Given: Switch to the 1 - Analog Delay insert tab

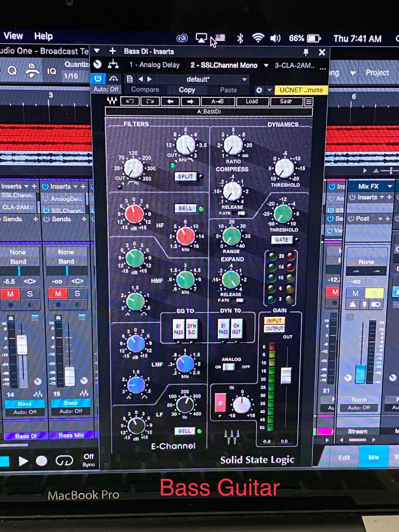Looking at the screenshot, I should coord(154,65).
